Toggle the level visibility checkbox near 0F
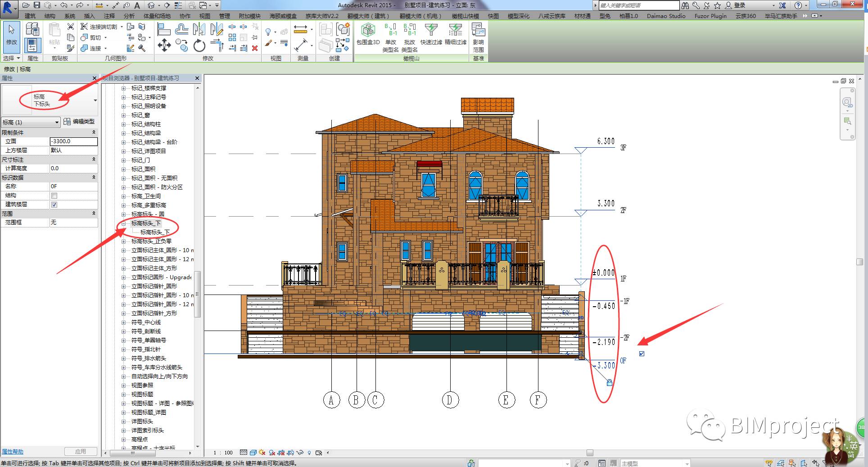The width and height of the screenshot is (868, 467). click(x=642, y=354)
